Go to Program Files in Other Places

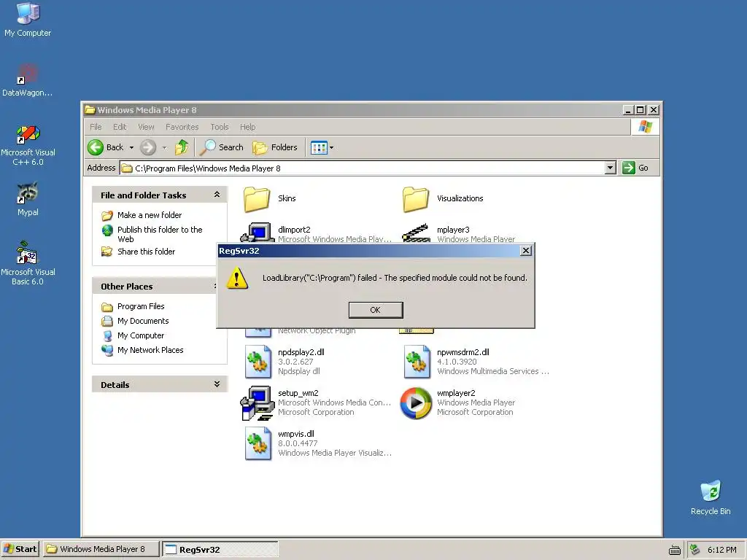click(141, 306)
